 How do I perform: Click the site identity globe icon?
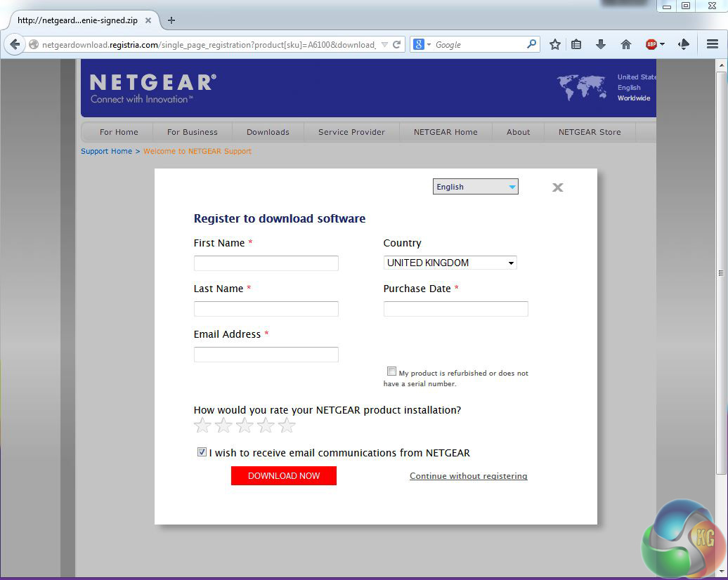pyautogui.click(x=34, y=44)
